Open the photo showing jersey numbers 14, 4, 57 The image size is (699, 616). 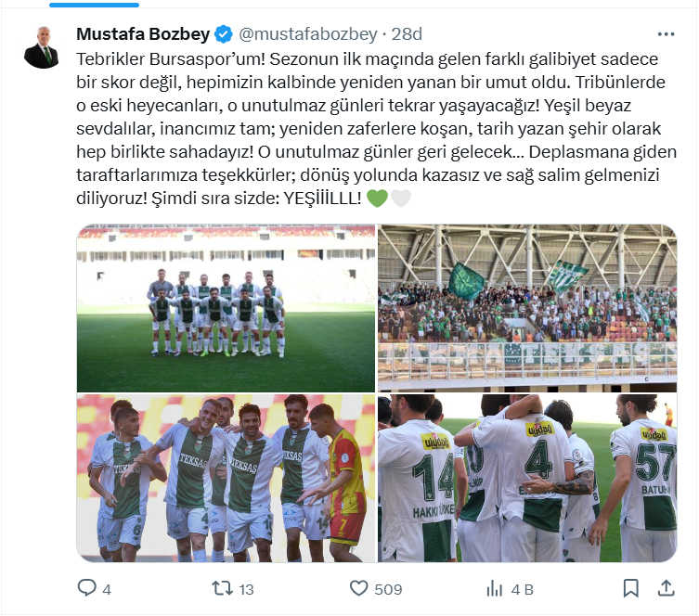[527, 478]
